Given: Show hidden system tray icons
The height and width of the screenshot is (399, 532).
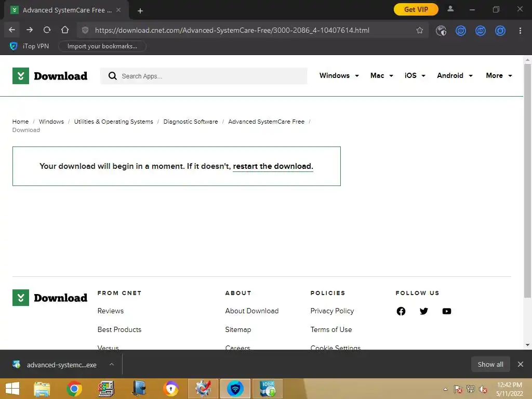Looking at the screenshot, I should click(x=445, y=389).
